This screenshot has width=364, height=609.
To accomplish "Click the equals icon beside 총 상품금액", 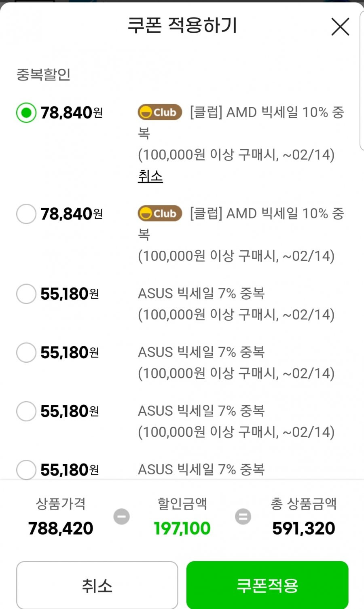I will click(x=243, y=516).
